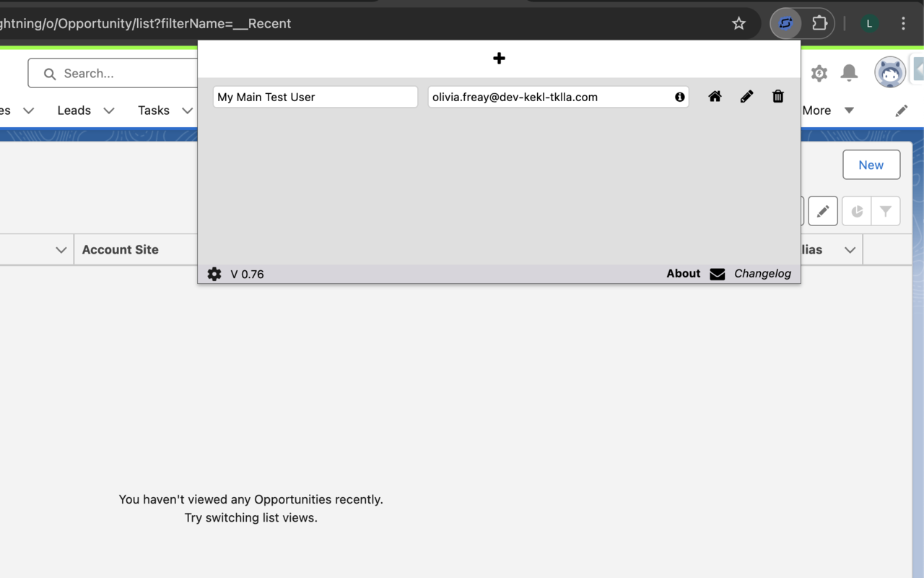Open the chart icon for the list view
924x578 pixels.
click(x=857, y=210)
